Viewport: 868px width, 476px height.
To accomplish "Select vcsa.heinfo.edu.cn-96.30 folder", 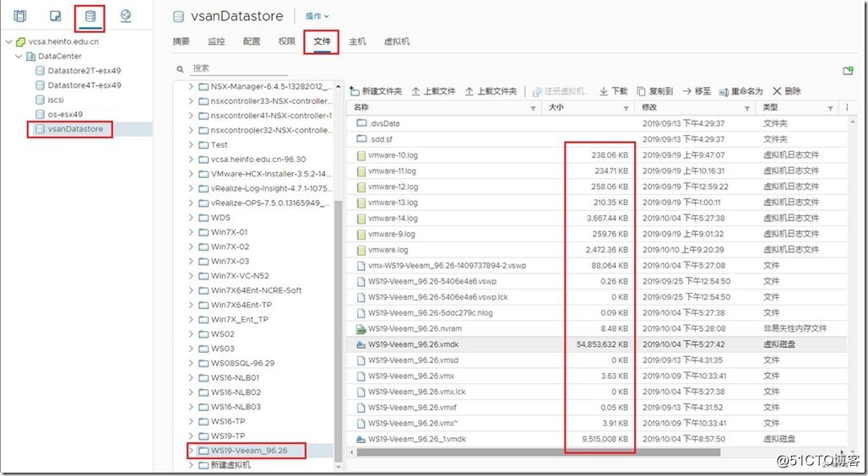I will tap(258, 160).
